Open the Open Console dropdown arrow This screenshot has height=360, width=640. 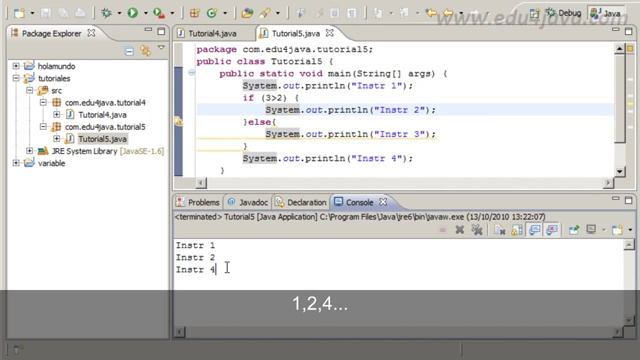click(630, 231)
